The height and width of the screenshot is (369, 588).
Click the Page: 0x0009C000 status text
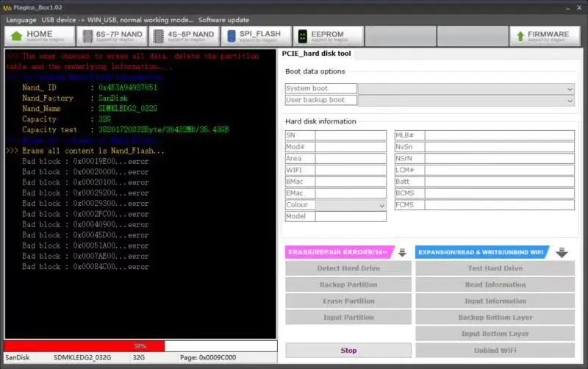pyautogui.click(x=208, y=358)
